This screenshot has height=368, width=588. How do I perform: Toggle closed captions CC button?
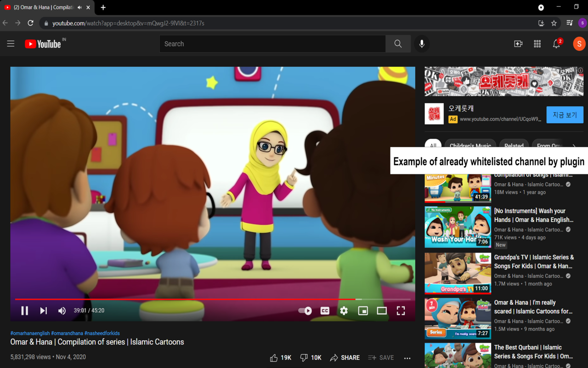click(325, 310)
